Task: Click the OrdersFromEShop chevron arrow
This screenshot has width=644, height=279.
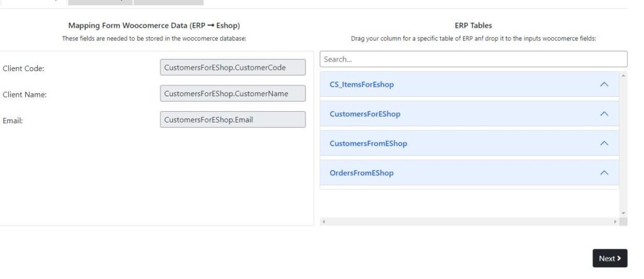Action: click(x=604, y=173)
